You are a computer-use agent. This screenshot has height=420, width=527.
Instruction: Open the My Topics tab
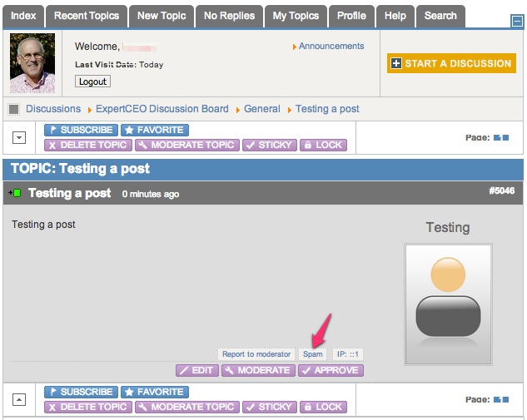pos(296,16)
